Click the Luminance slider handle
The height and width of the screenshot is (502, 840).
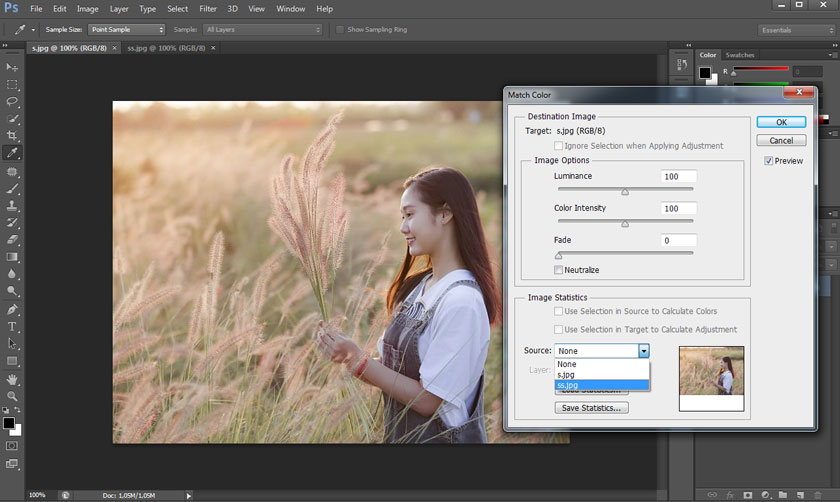[625, 191]
